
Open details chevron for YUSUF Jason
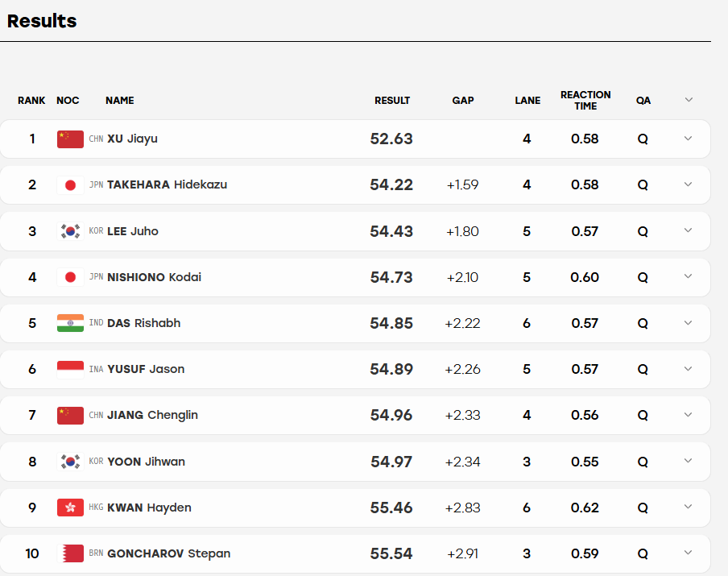pos(688,369)
